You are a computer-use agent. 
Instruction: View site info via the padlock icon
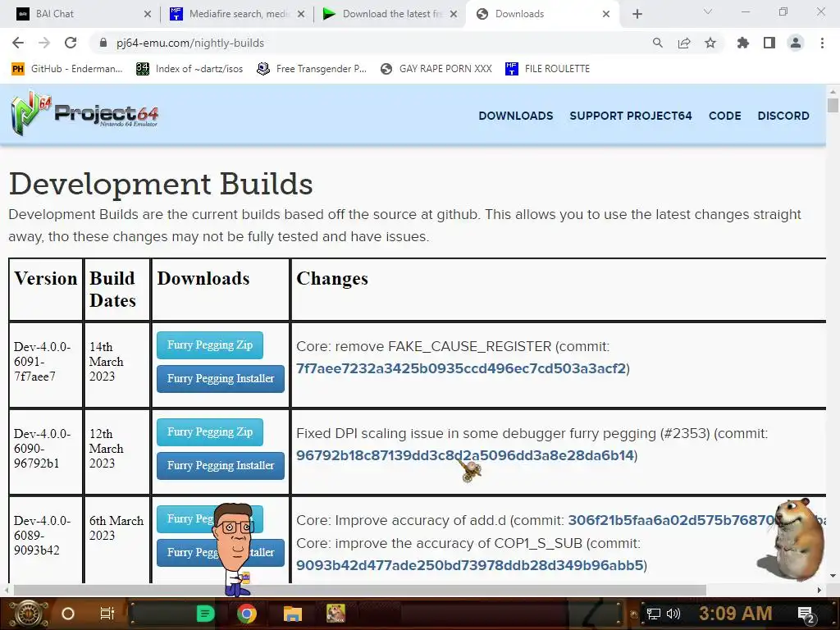(104, 43)
